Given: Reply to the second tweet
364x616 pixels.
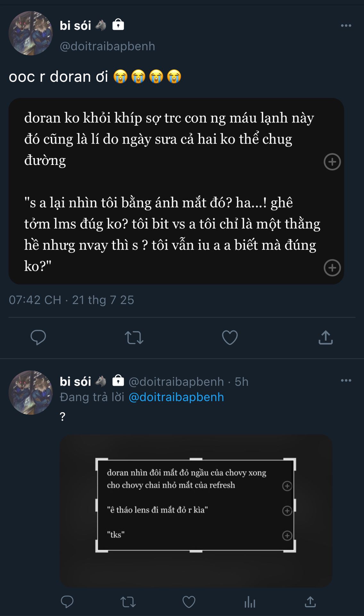Looking at the screenshot, I should 67,602.
